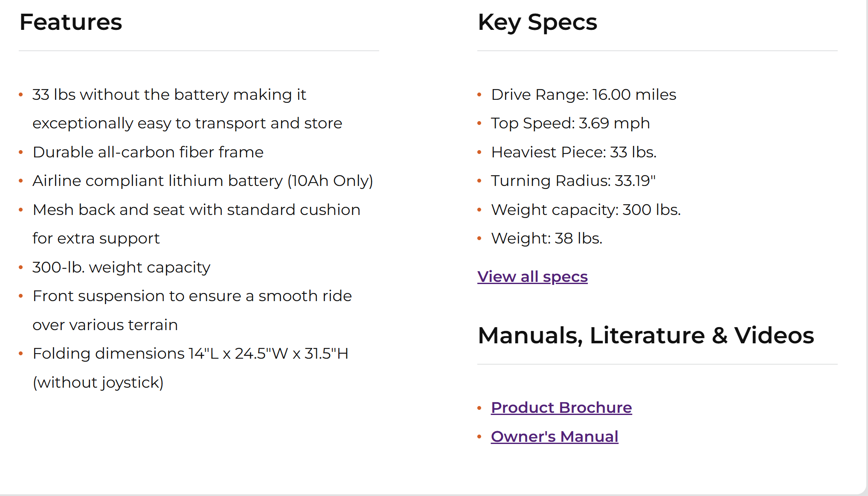Open the Product Brochure link
This screenshot has height=496, width=868.
coord(561,408)
